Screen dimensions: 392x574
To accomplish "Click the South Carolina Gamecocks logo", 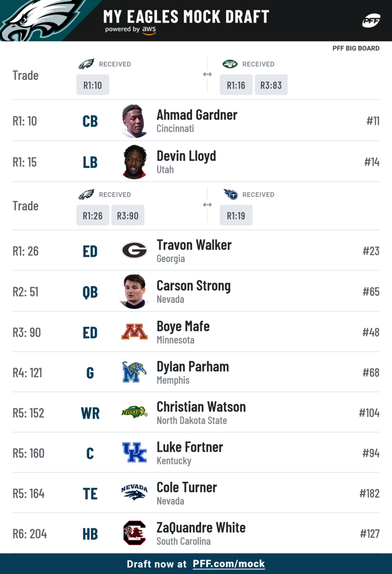I will (134, 533).
